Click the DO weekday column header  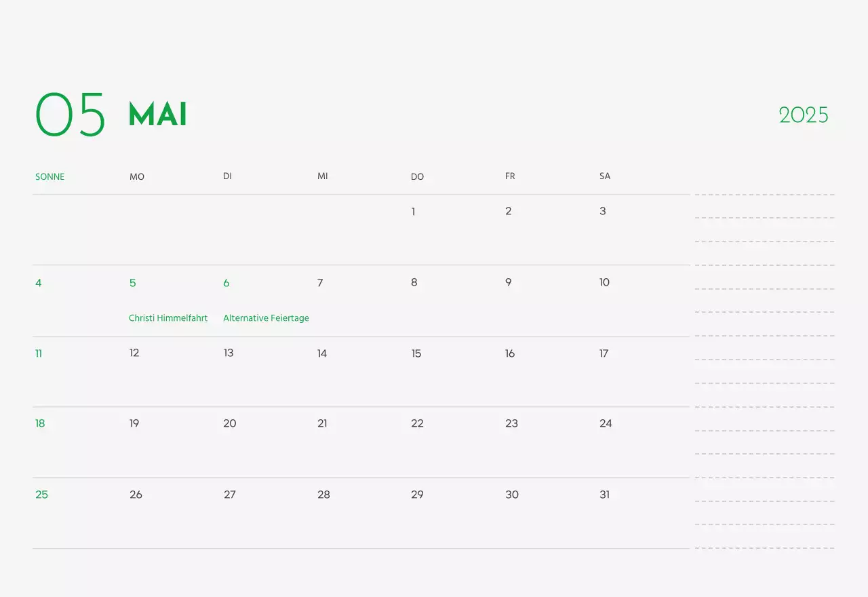click(x=417, y=177)
